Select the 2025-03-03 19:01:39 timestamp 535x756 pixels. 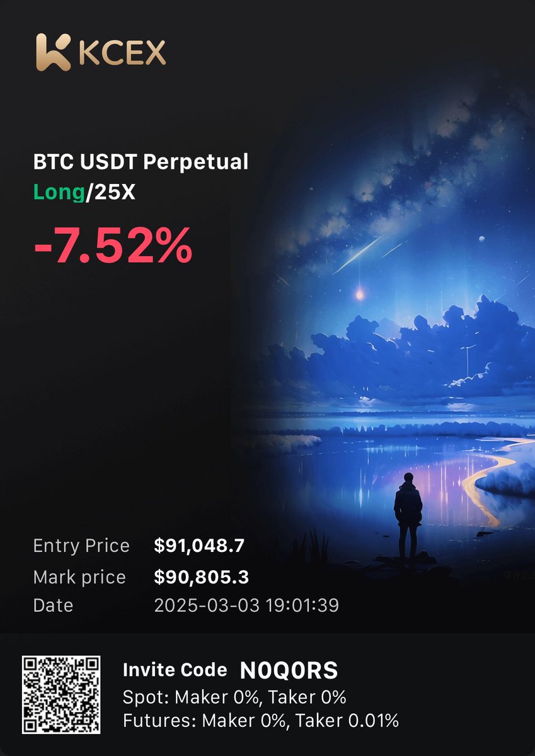click(x=246, y=606)
